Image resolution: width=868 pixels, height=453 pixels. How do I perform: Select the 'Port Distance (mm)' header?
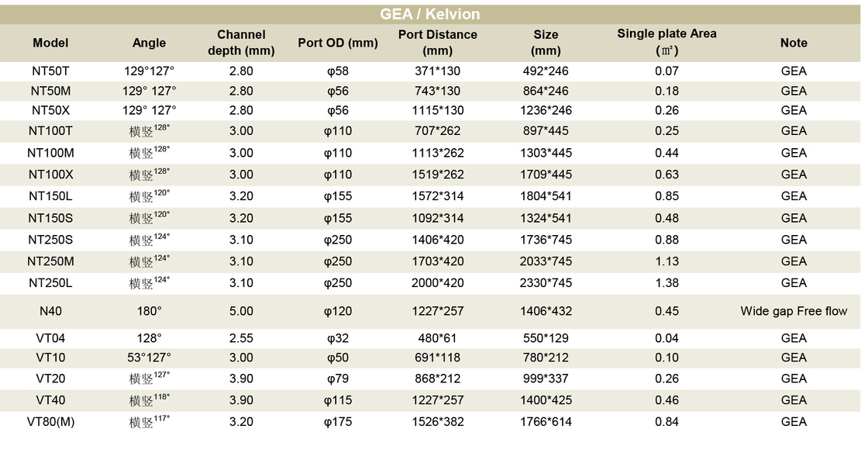(x=437, y=43)
